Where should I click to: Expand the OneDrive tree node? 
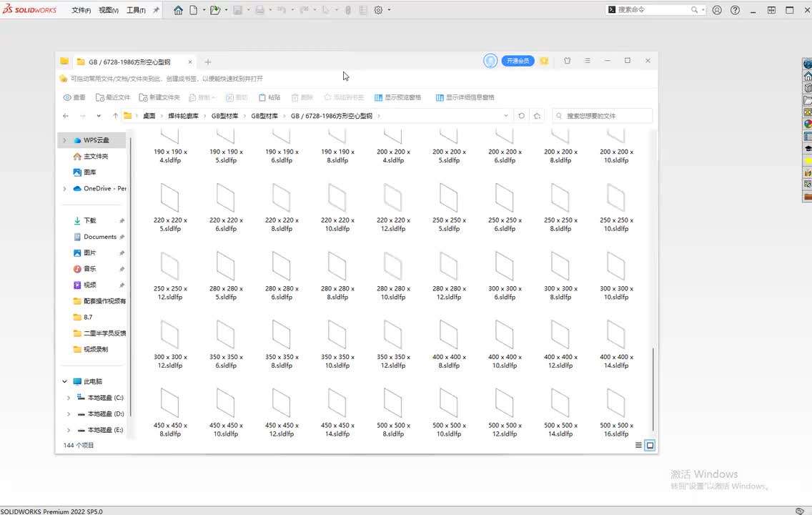point(65,189)
